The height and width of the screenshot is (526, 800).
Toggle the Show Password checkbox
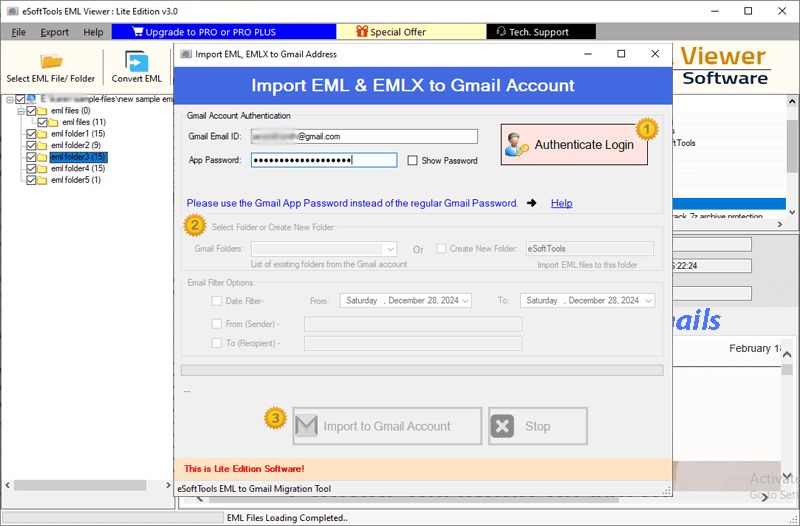click(412, 160)
